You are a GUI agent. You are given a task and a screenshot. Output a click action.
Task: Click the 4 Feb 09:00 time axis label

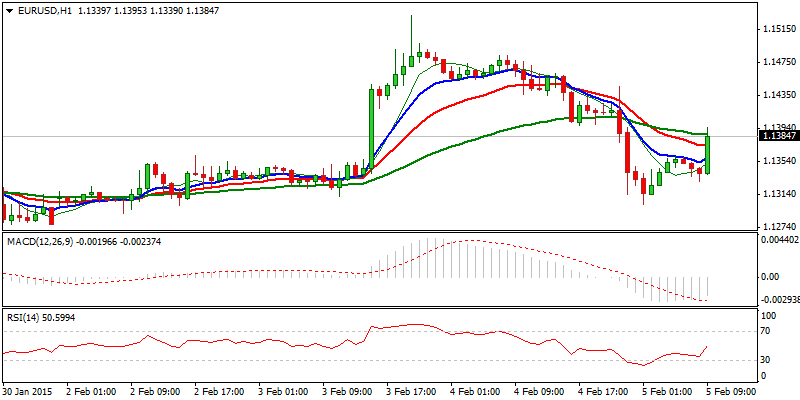[x=539, y=392]
